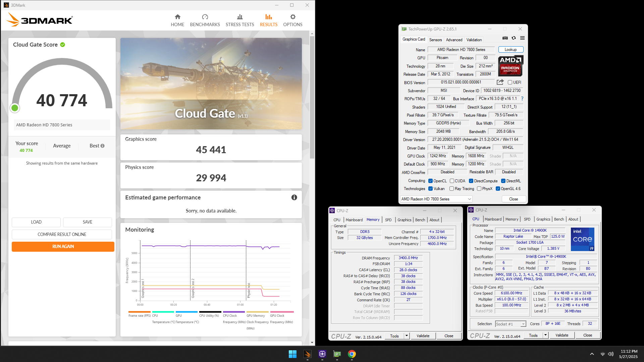Click SAVE result button
The width and height of the screenshot is (644, 362).
tap(88, 222)
